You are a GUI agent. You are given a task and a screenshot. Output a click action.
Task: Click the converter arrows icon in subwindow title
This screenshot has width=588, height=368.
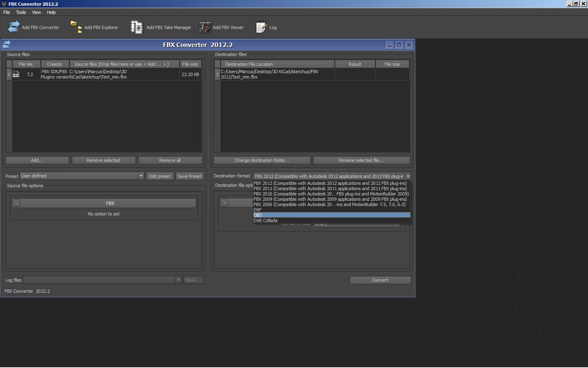click(x=7, y=45)
